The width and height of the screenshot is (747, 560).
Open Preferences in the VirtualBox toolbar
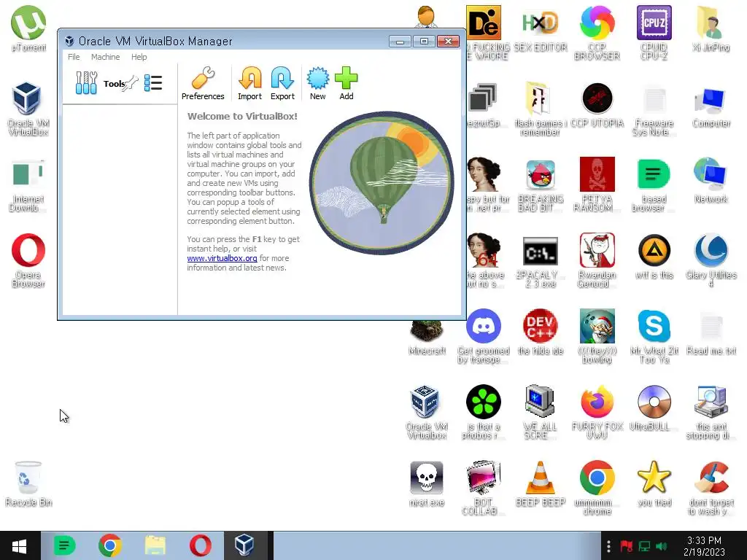(x=203, y=83)
